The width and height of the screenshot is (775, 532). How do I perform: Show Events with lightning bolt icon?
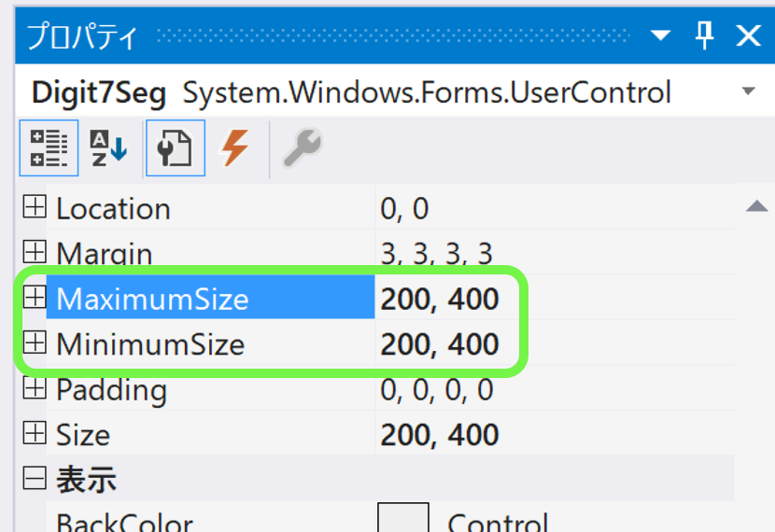pos(234,147)
